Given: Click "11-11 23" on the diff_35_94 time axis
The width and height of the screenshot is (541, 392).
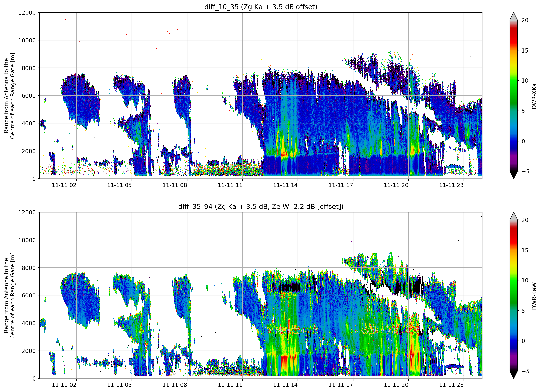Looking at the screenshot, I should [x=452, y=385].
